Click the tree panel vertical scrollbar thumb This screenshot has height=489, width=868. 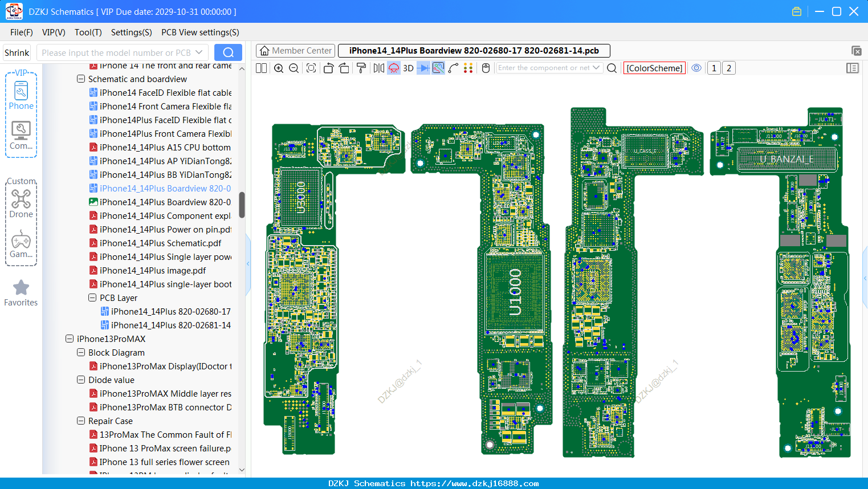click(x=242, y=205)
